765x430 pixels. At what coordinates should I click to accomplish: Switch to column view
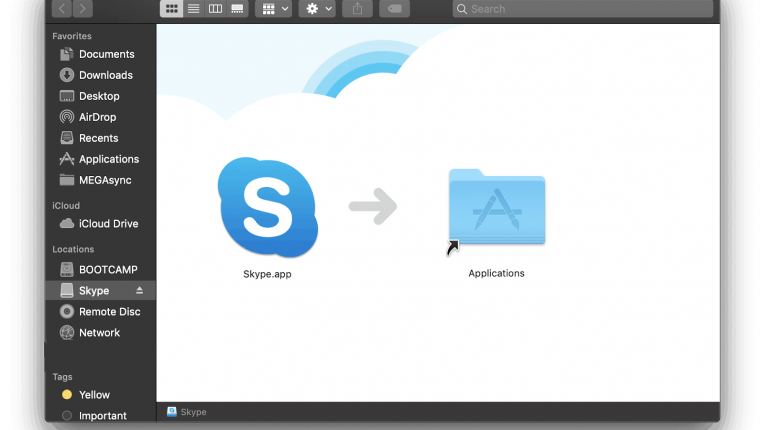(x=215, y=9)
